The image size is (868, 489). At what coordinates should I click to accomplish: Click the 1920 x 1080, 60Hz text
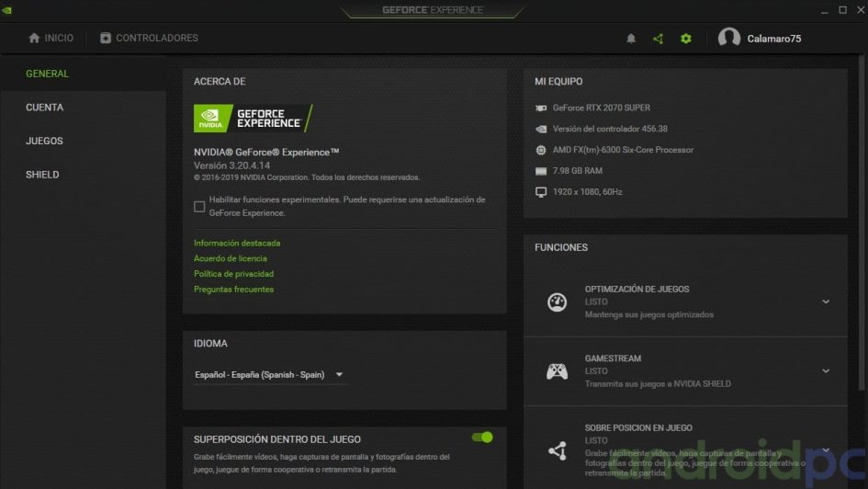coord(587,192)
